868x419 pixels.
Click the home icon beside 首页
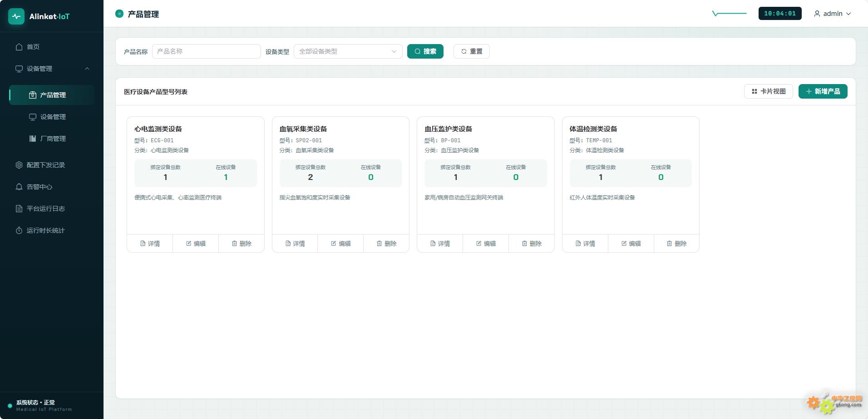click(19, 47)
